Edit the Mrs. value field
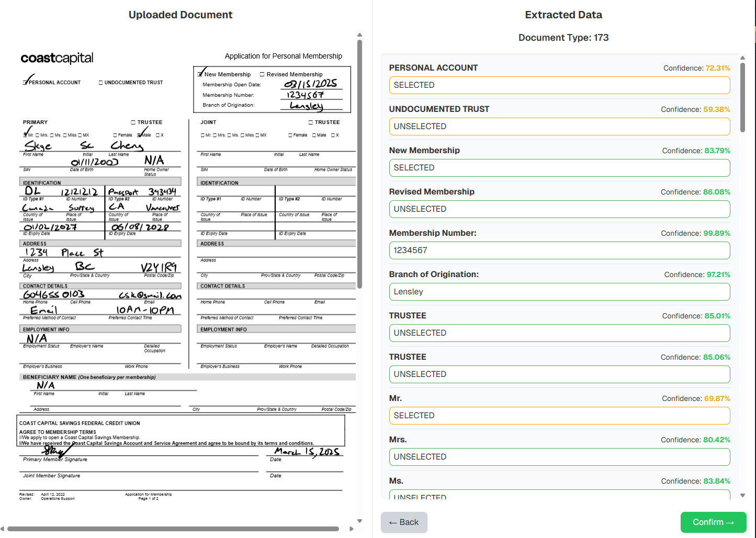756x538 pixels. (x=559, y=457)
